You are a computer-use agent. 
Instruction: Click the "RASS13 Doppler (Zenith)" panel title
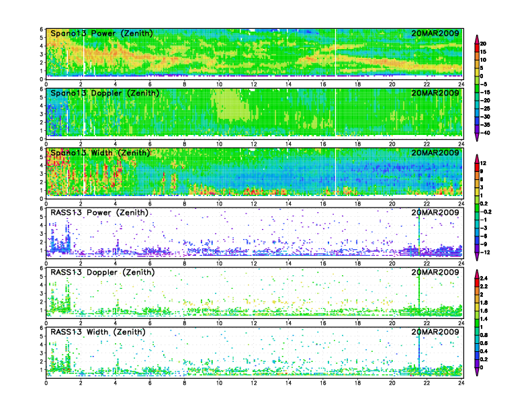[x=103, y=272]
